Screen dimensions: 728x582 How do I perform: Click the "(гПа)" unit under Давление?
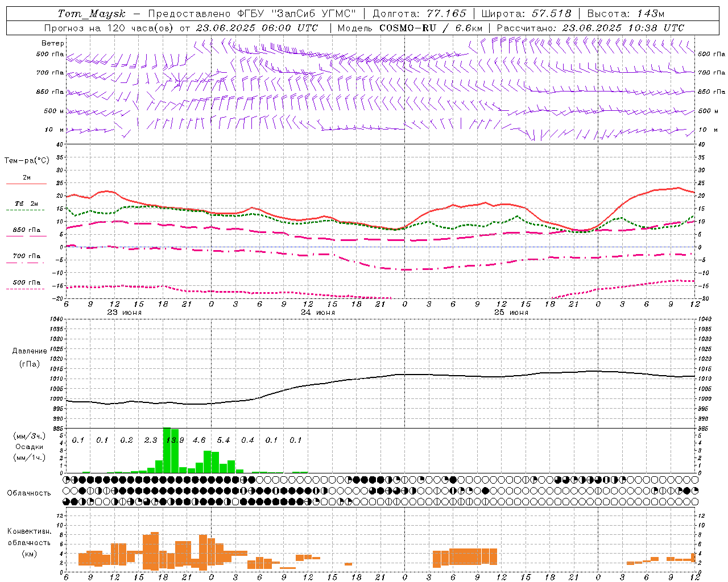30,364
